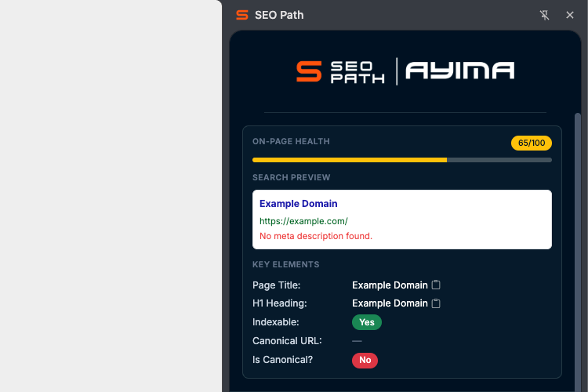The image size is (588, 392).
Task: Click the SEO Path orange S header icon
Action: point(242,15)
